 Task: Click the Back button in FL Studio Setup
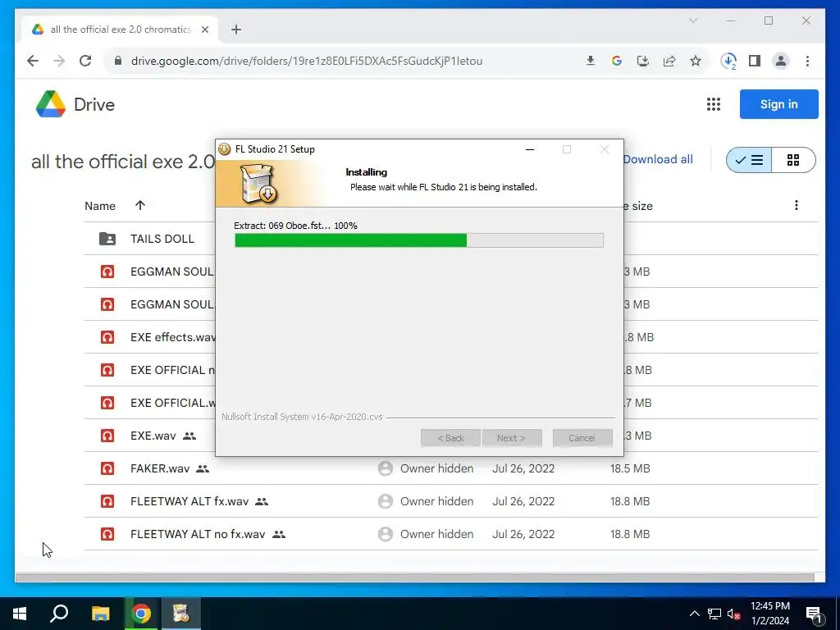[450, 438]
